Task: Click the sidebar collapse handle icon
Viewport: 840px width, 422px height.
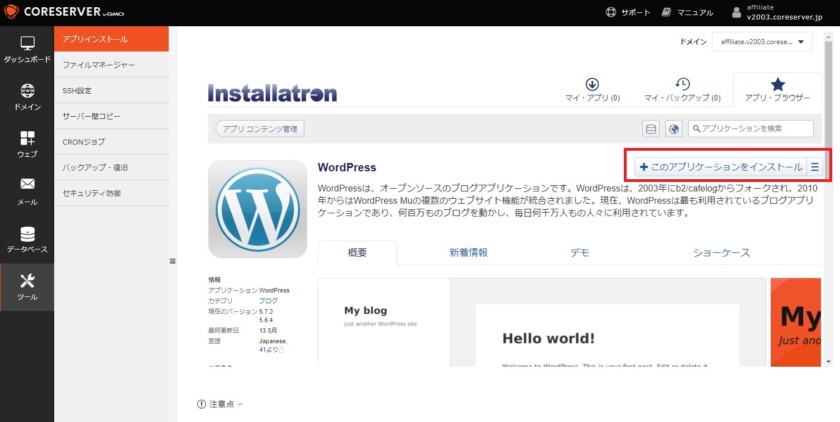Action: (x=172, y=261)
